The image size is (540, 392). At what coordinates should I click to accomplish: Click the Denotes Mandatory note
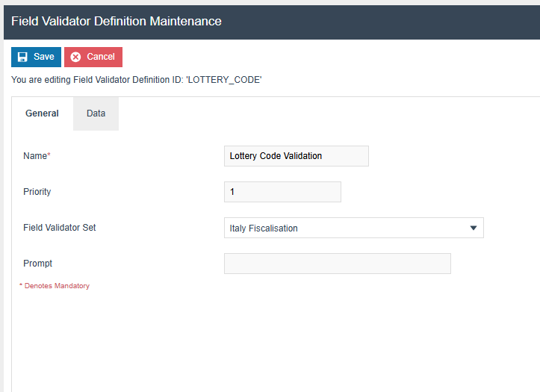(x=56, y=286)
